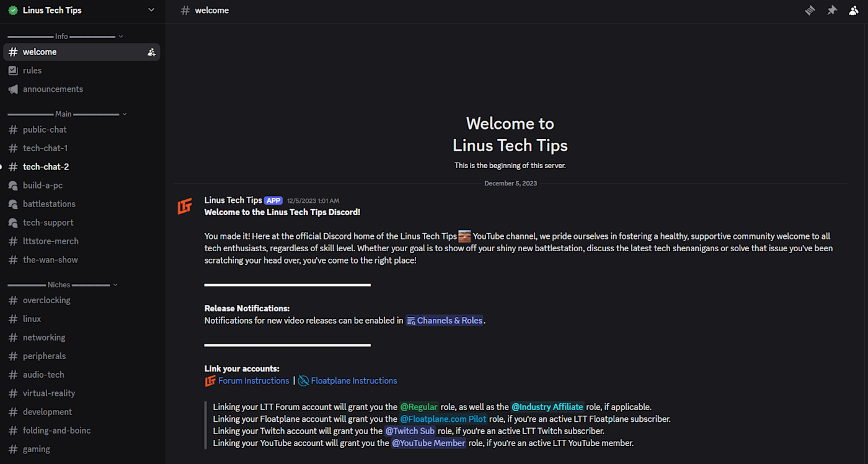
Task: Click the LTT emoji in the message
Action: [x=464, y=236]
